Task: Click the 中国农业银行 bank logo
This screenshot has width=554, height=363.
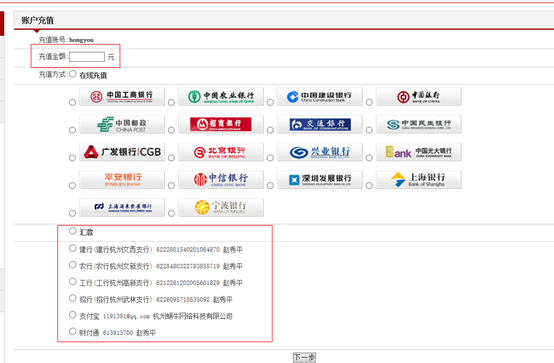Action: coord(221,96)
